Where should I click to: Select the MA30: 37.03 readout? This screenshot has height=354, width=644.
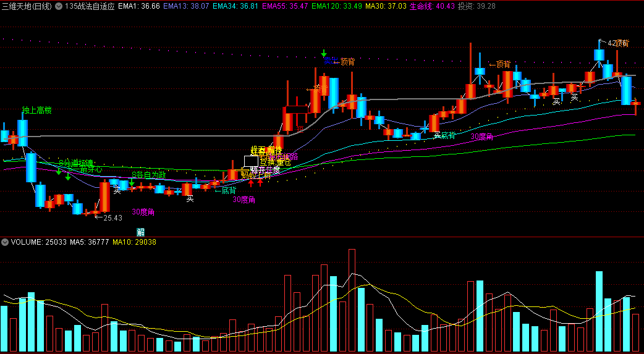[x=386, y=7]
